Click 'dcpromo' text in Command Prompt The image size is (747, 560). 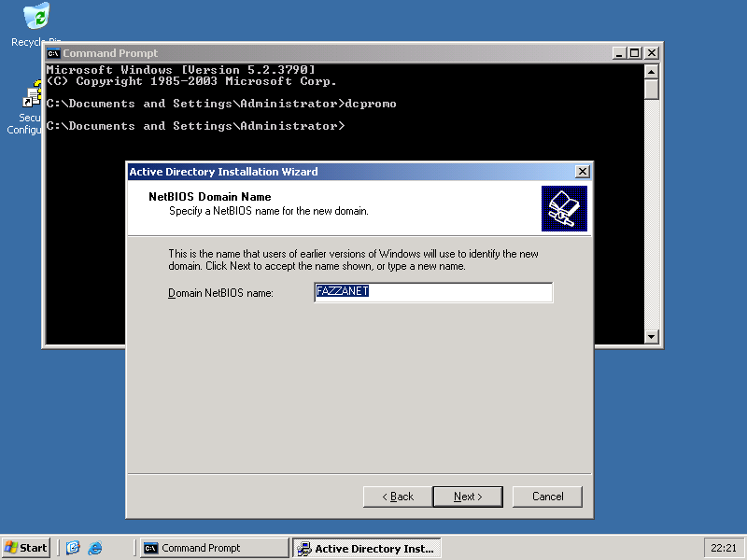point(371,104)
